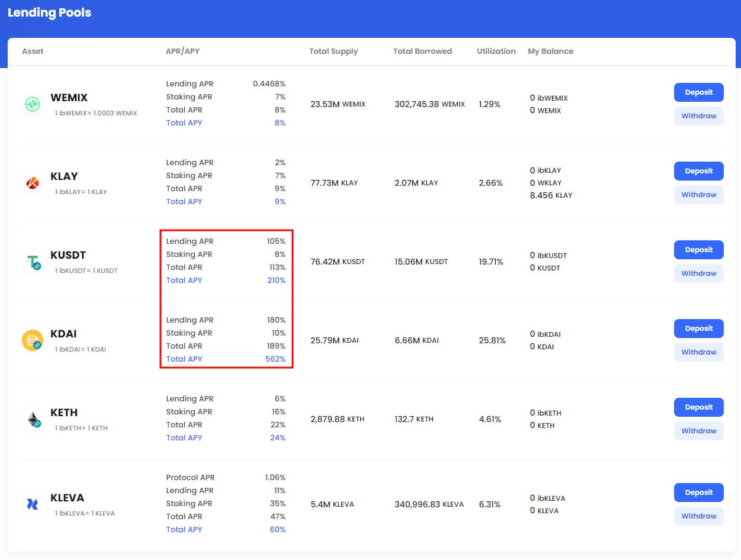
Task: Click the 25.79M KDAI total supply
Action: [335, 340]
